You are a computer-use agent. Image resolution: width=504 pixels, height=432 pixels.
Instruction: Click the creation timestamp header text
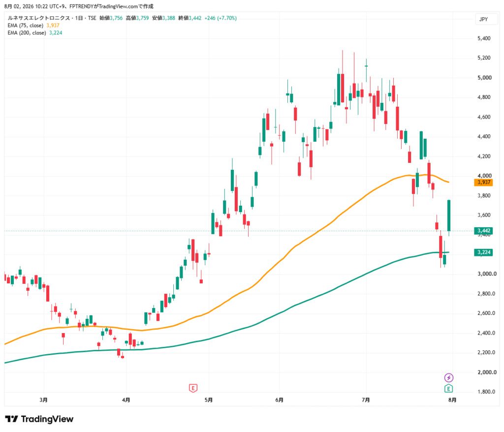click(x=79, y=6)
